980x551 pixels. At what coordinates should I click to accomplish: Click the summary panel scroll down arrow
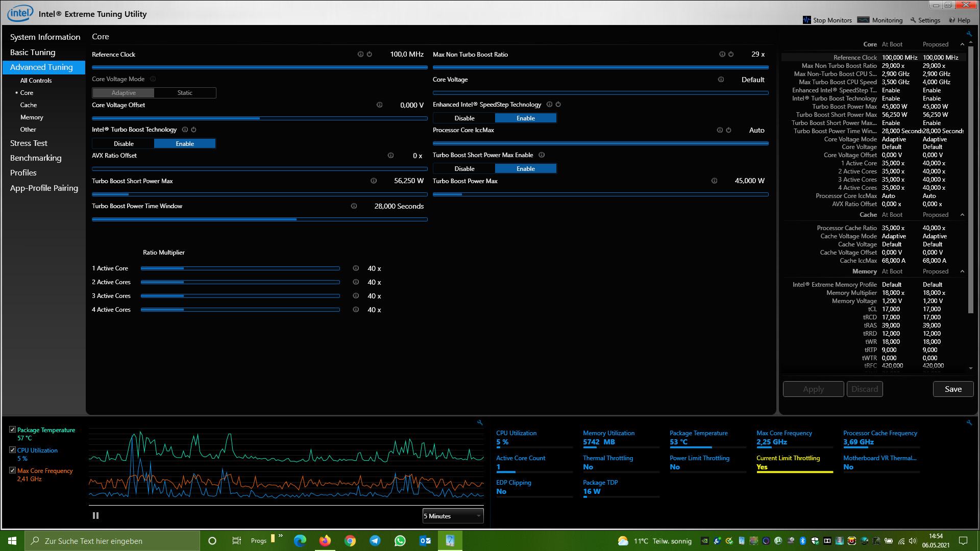click(970, 368)
